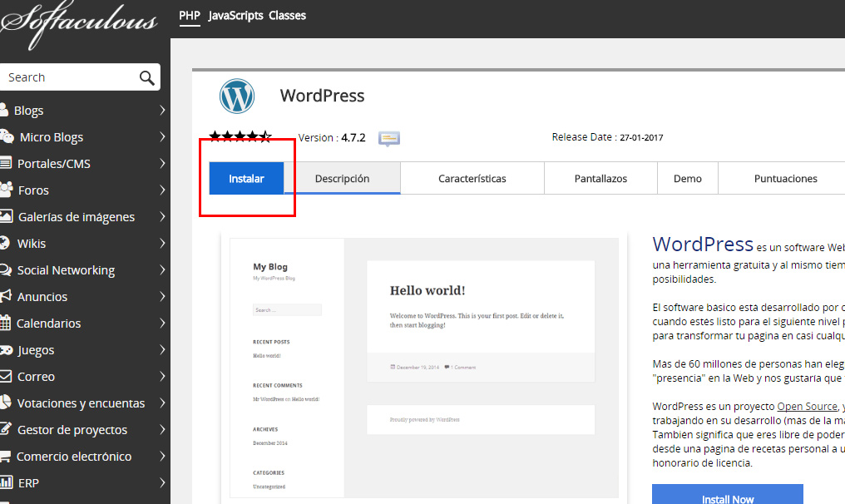
Task: Click the Juegos gamepad icon
Action: tap(6, 350)
